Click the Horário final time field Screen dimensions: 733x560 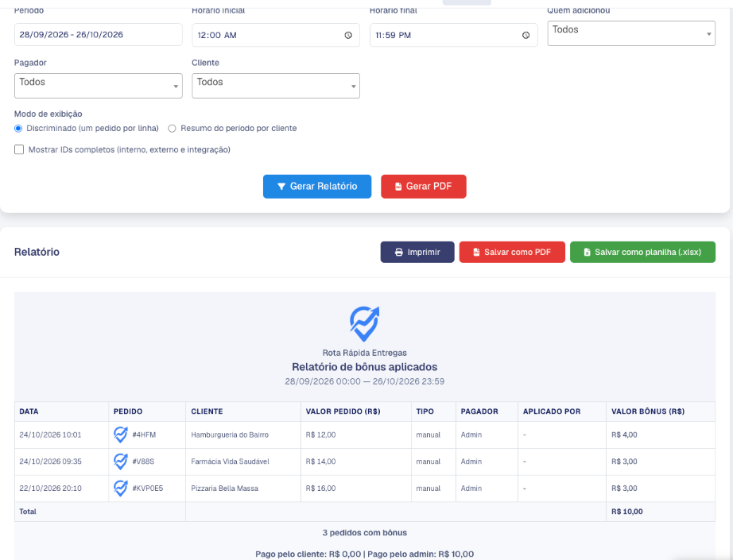pos(453,35)
